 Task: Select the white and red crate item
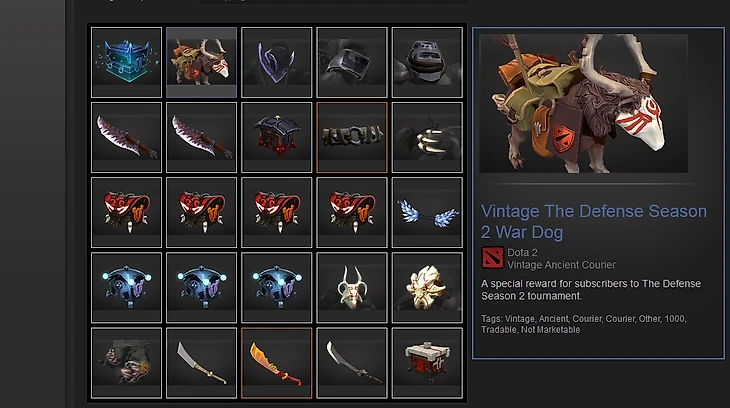(x=427, y=363)
